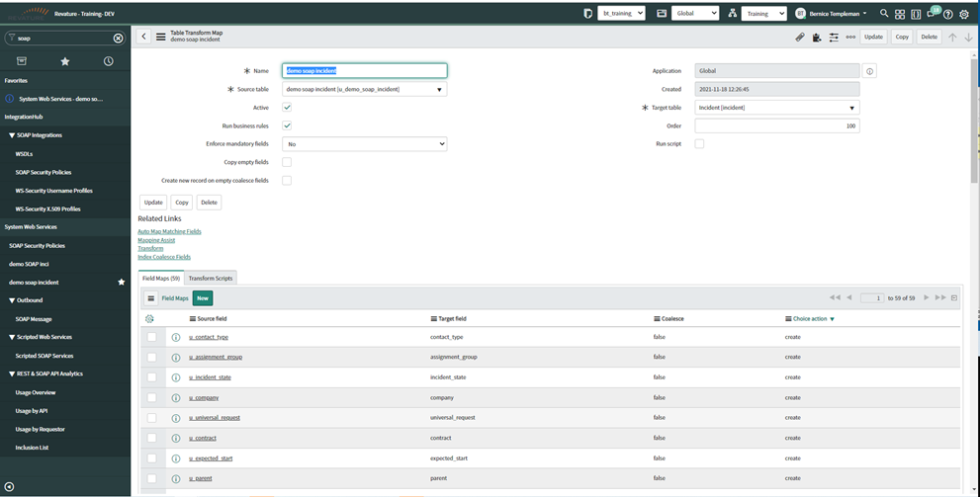980x497 pixels.
Task: Go to next record down arrow
Action: 969,37
